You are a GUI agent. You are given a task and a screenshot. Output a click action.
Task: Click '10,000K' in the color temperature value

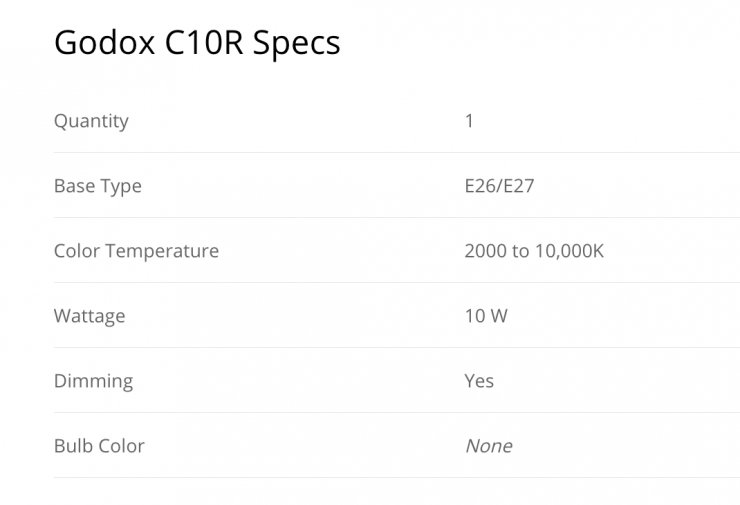coord(569,251)
